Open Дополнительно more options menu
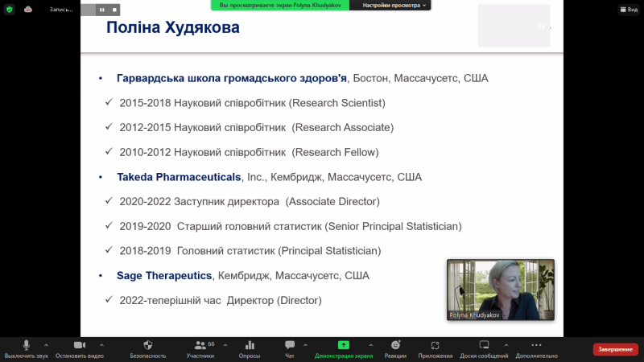Screen dimensions: 644x362 pyautogui.click(x=536, y=349)
